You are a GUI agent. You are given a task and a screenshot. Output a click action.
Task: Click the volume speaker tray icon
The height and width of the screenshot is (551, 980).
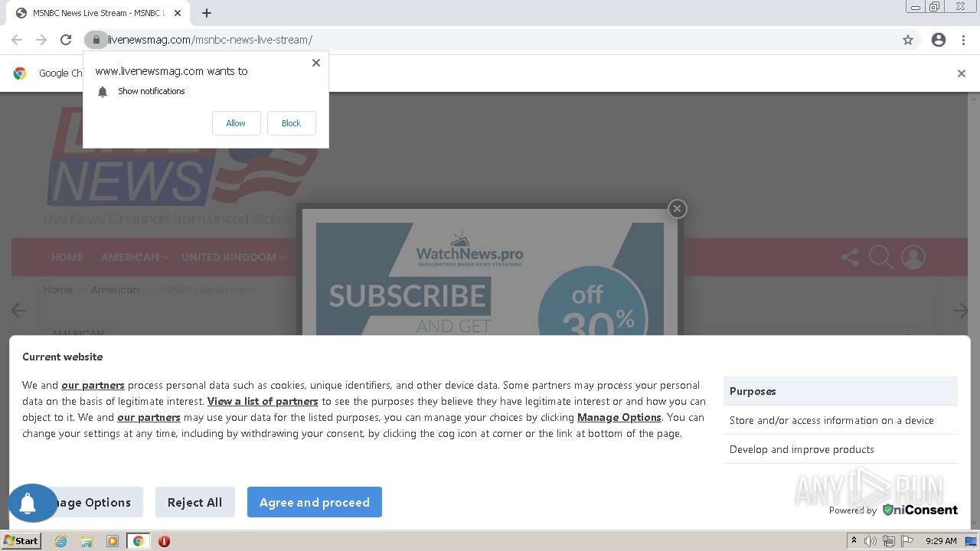pos(871,541)
